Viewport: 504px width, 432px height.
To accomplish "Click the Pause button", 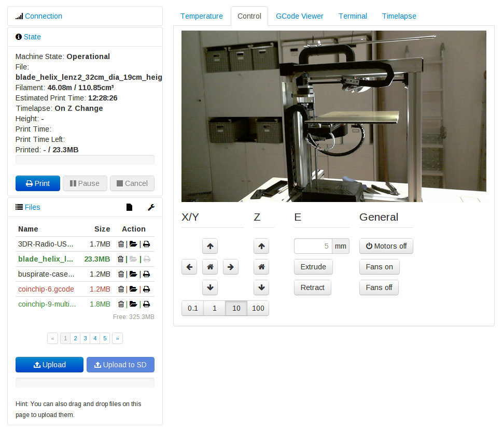I will [x=85, y=183].
